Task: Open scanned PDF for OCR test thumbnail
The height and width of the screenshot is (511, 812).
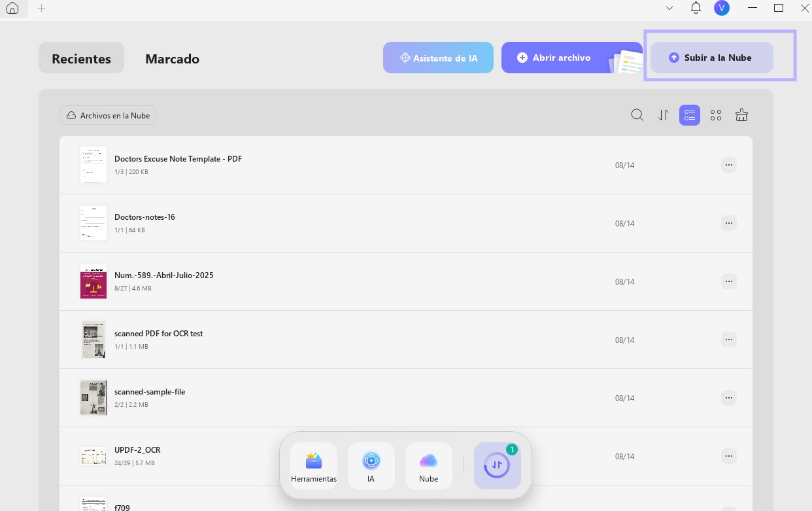Action: click(93, 340)
